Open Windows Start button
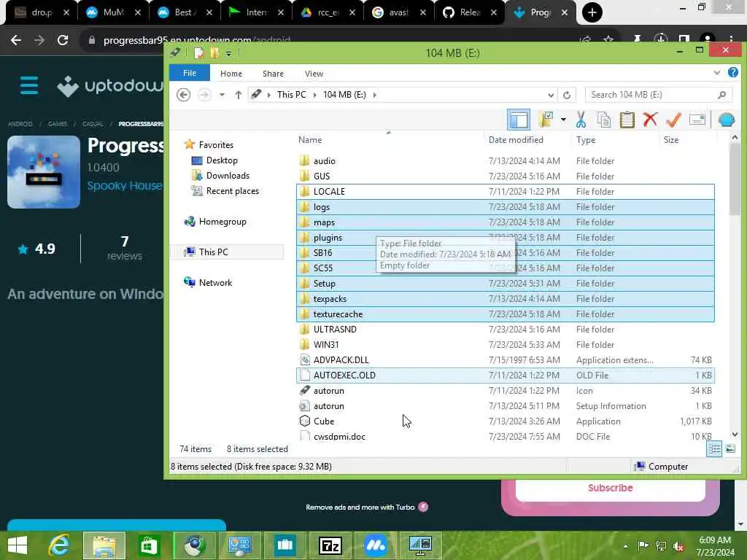The height and width of the screenshot is (560, 747). point(18,545)
